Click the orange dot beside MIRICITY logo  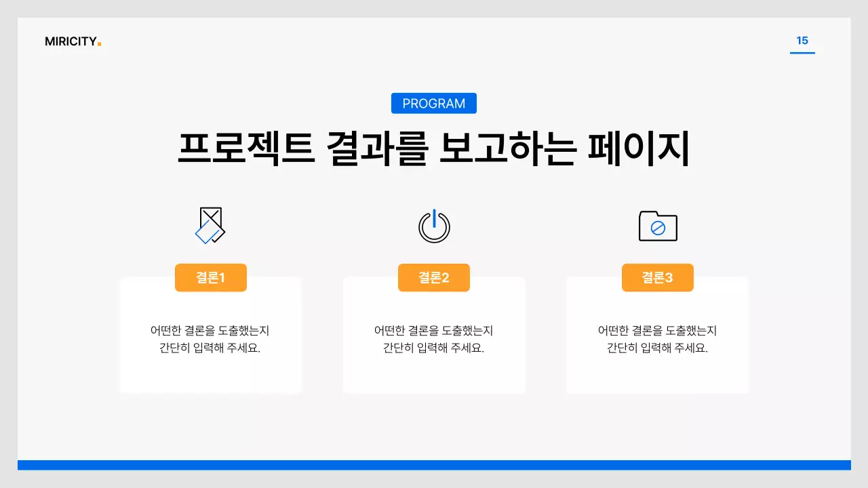100,43
